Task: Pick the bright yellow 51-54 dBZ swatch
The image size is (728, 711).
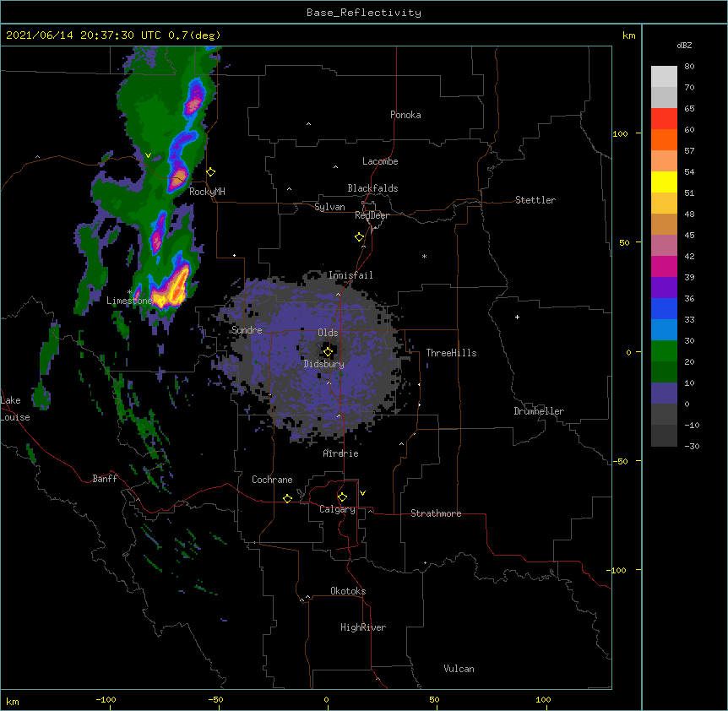Action: tap(664, 182)
